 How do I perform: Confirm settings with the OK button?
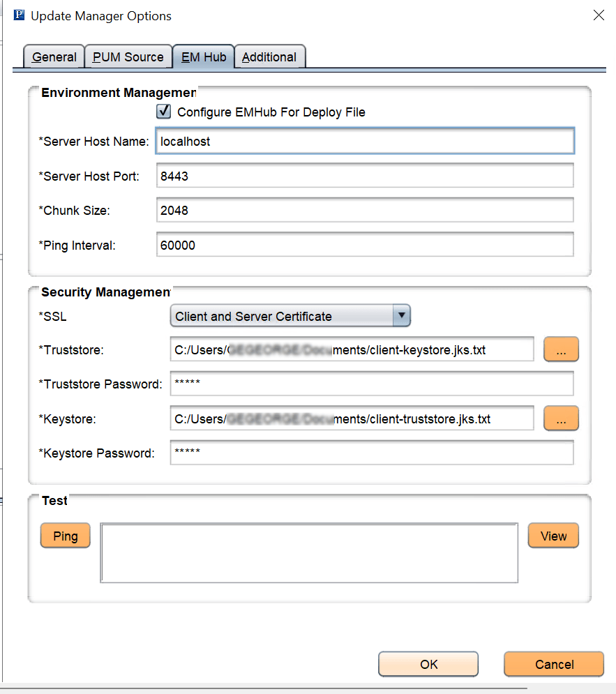[428, 664]
